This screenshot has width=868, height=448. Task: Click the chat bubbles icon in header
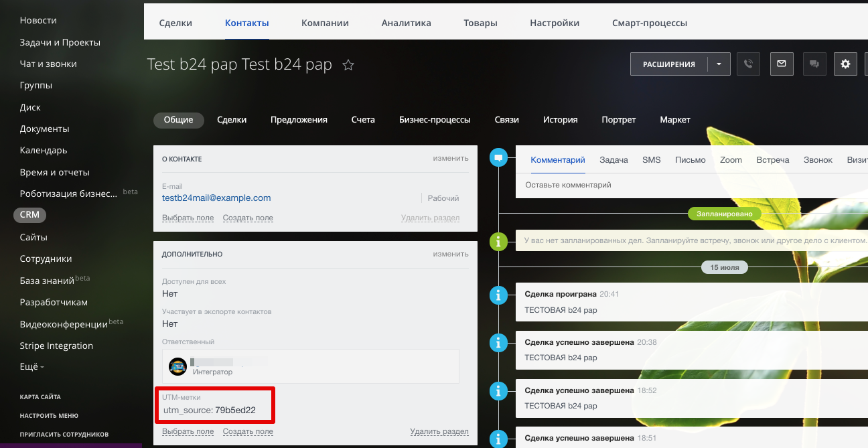click(814, 64)
